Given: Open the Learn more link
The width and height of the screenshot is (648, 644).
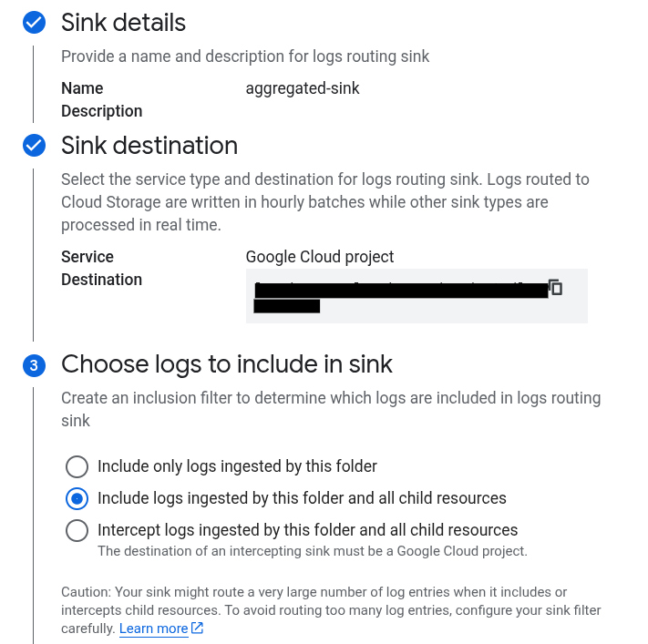Looking at the screenshot, I should pos(154,629).
